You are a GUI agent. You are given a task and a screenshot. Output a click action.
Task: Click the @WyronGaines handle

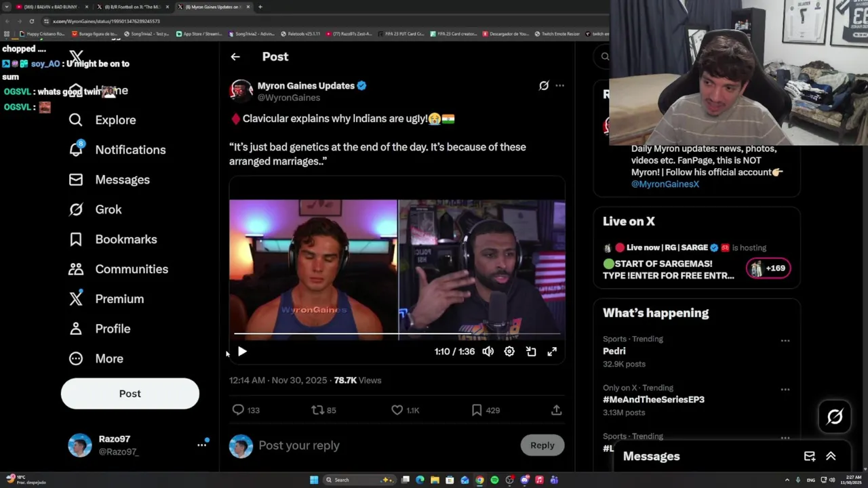[x=289, y=98]
